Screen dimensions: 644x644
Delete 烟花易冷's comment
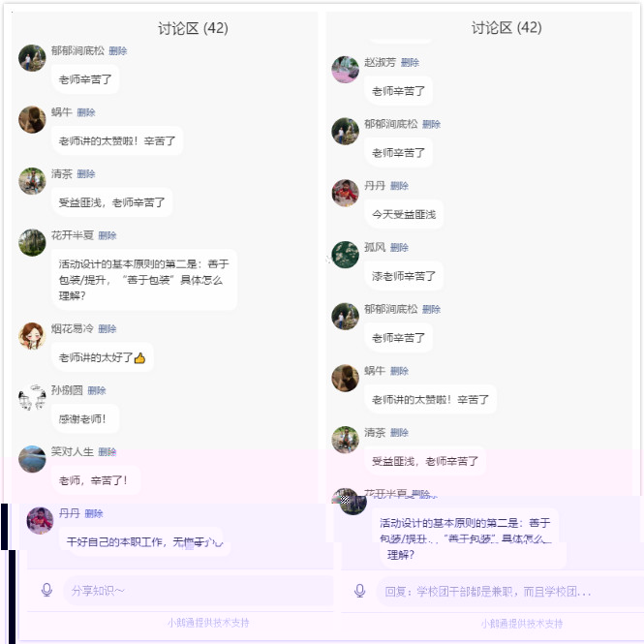tap(107, 329)
